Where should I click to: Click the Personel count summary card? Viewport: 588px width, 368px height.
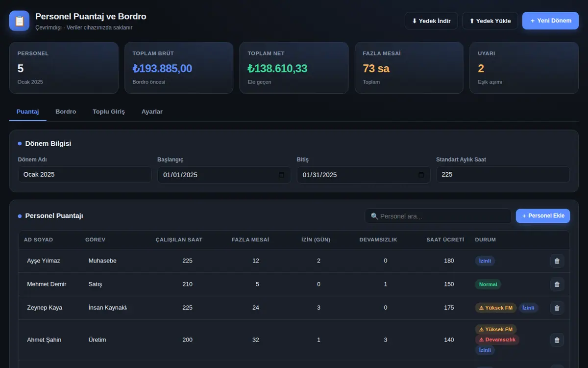(64, 68)
